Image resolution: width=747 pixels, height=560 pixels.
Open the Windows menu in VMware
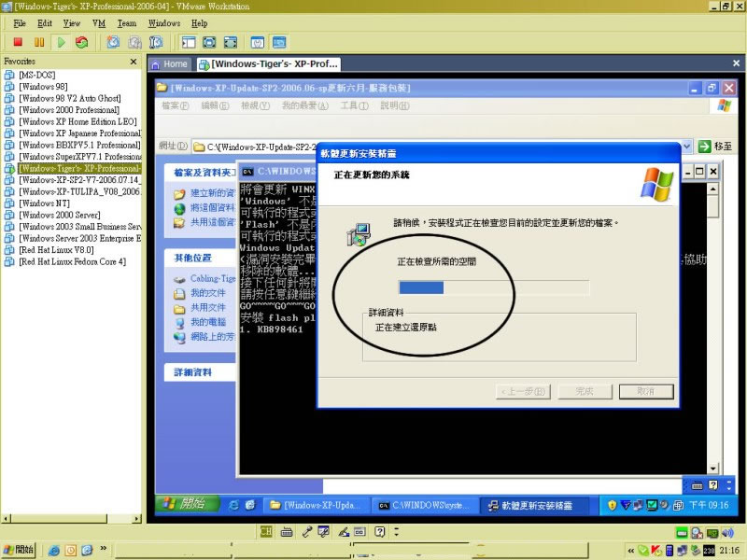(164, 23)
